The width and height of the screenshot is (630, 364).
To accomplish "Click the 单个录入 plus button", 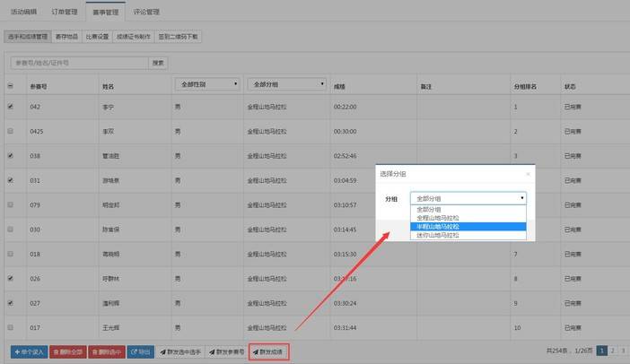I will pos(28,352).
